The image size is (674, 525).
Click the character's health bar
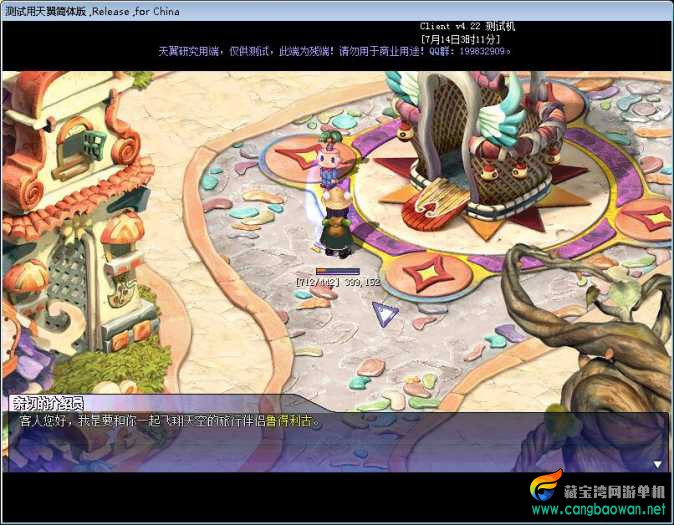(337, 271)
